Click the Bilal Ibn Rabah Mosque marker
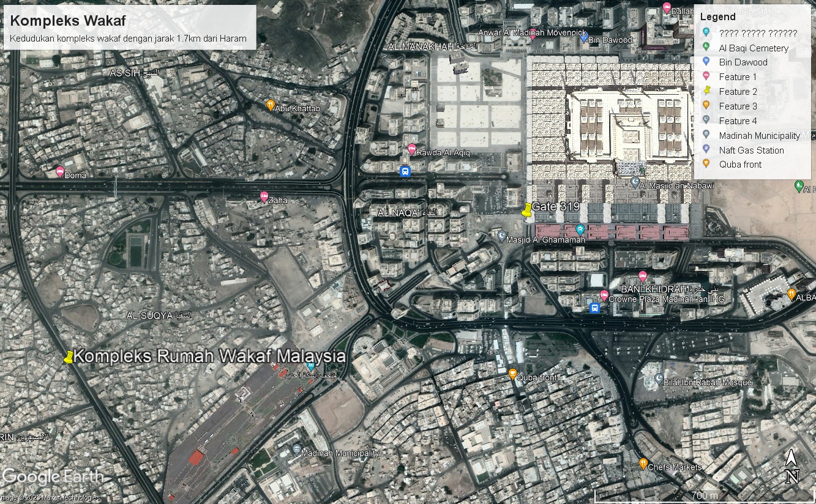 [659, 379]
